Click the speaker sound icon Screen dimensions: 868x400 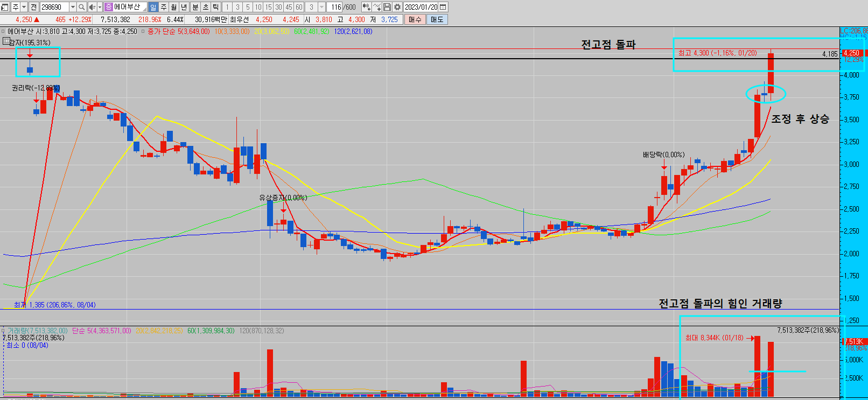pyautogui.click(x=92, y=7)
